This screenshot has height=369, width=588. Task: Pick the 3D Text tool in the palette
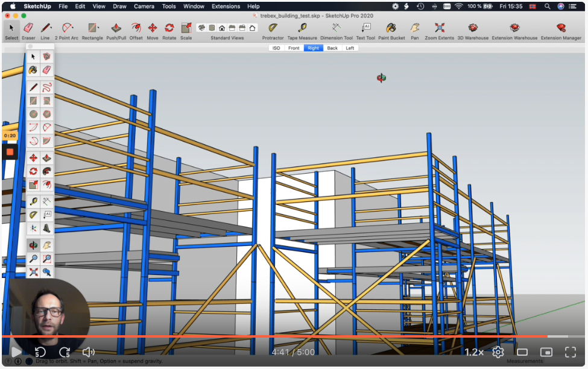(46, 229)
